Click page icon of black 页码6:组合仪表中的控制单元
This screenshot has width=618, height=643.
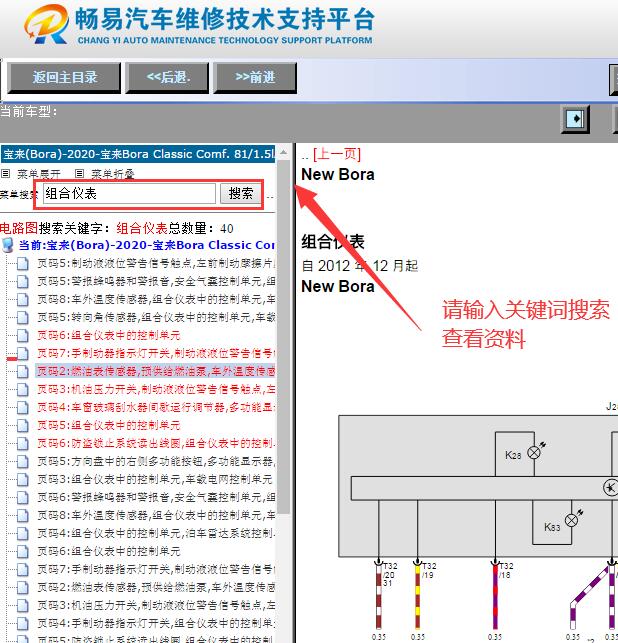pyautogui.click(x=23, y=551)
